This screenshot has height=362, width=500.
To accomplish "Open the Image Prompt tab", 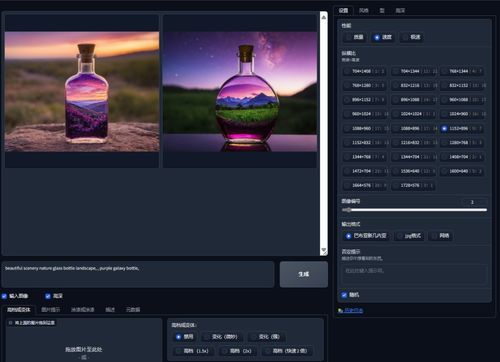I will 51,310.
